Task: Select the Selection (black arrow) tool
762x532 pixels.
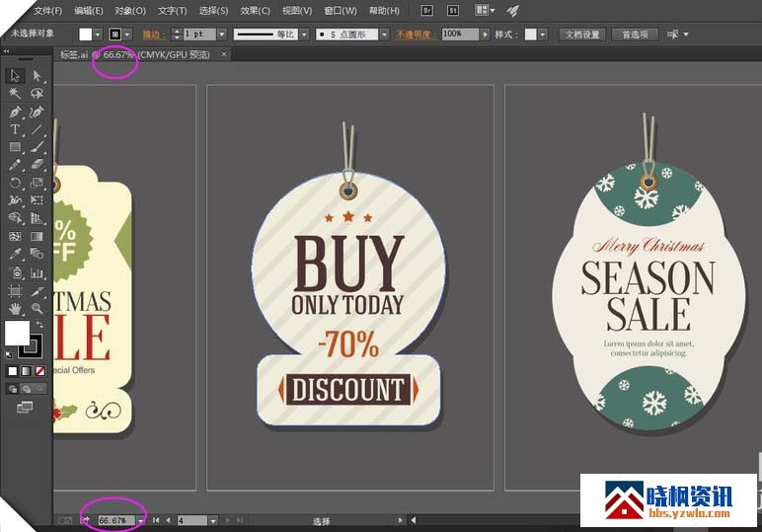Action: tap(15, 76)
